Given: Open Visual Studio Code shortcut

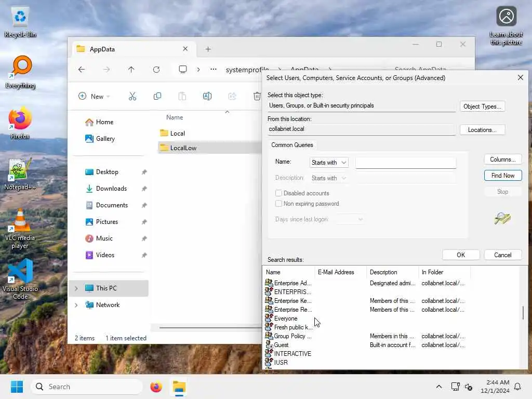Looking at the screenshot, I should click(x=20, y=280).
